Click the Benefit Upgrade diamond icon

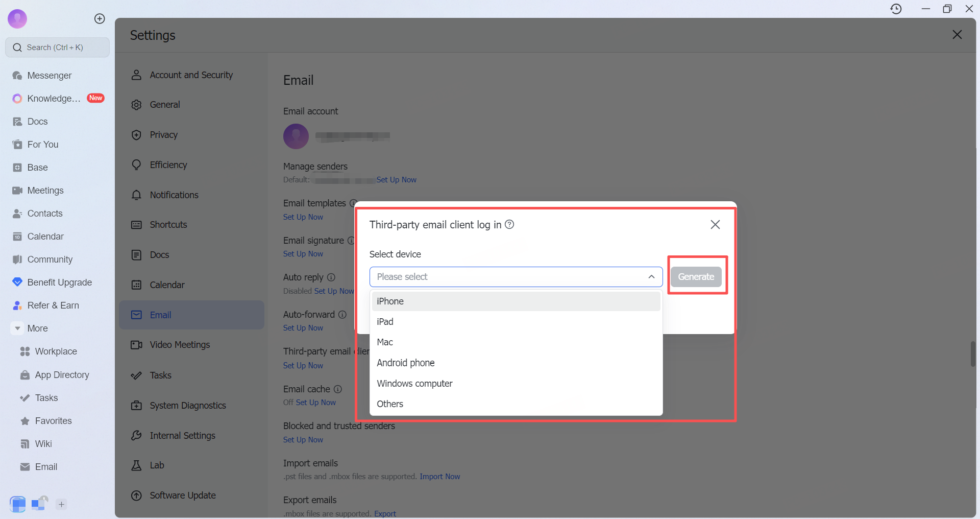click(17, 282)
